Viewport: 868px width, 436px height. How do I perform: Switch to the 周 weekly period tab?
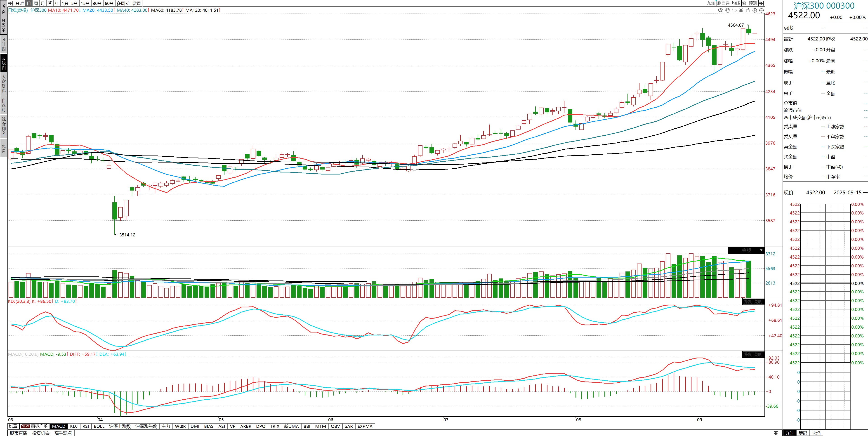[x=36, y=3]
